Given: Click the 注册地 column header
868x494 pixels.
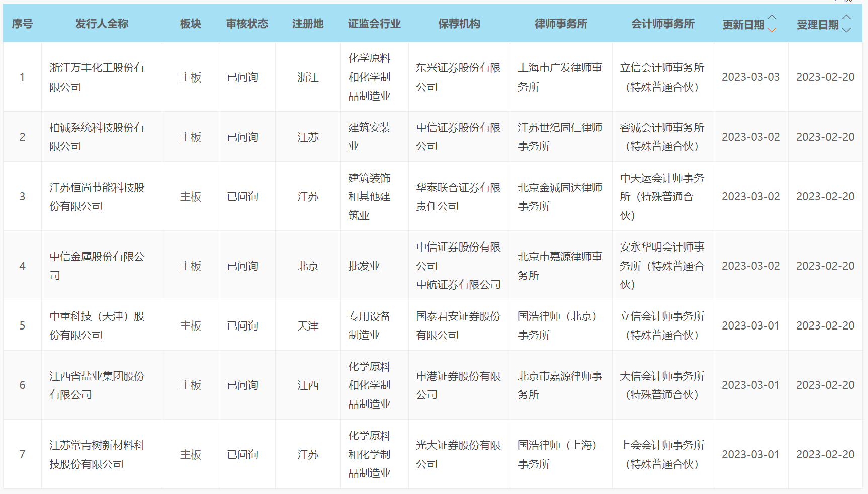Looking at the screenshot, I should 308,24.
